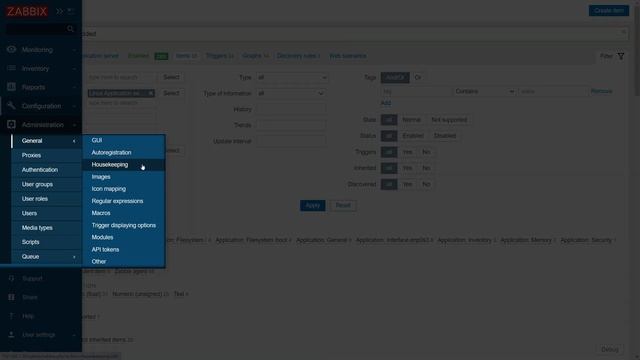Click the Update interval input field
This screenshot has height=360, width=640.
click(291, 141)
